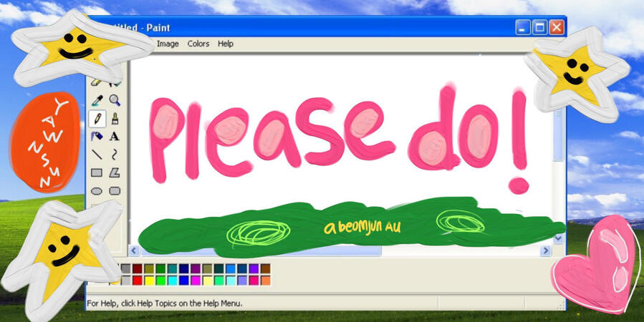
Task: Click the horizontal scrollbar left arrow
Action: pos(133,250)
